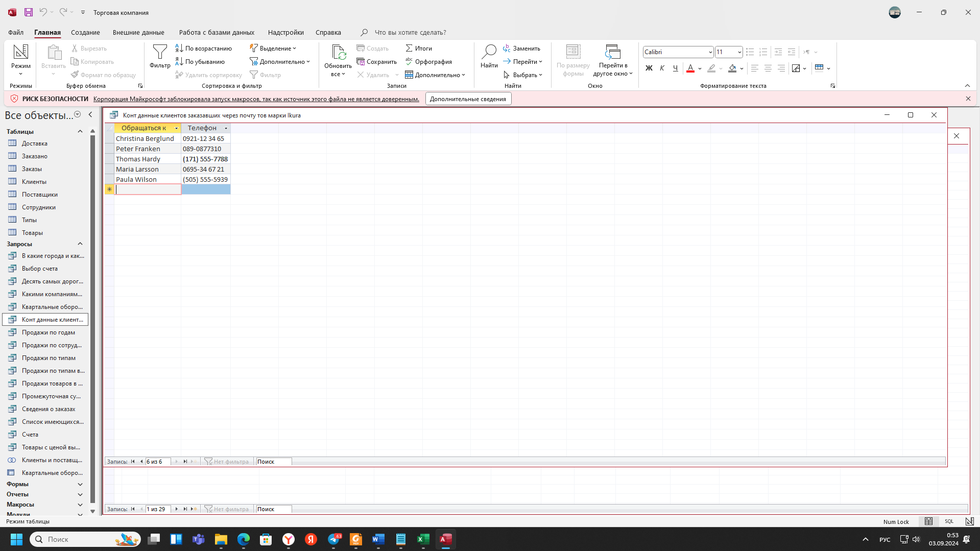Align text to the right
The height and width of the screenshot is (551, 980).
(x=781, y=68)
